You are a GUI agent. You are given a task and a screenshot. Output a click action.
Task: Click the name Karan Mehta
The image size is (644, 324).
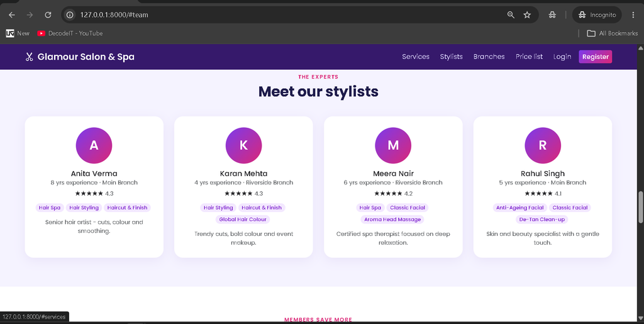coord(243,173)
